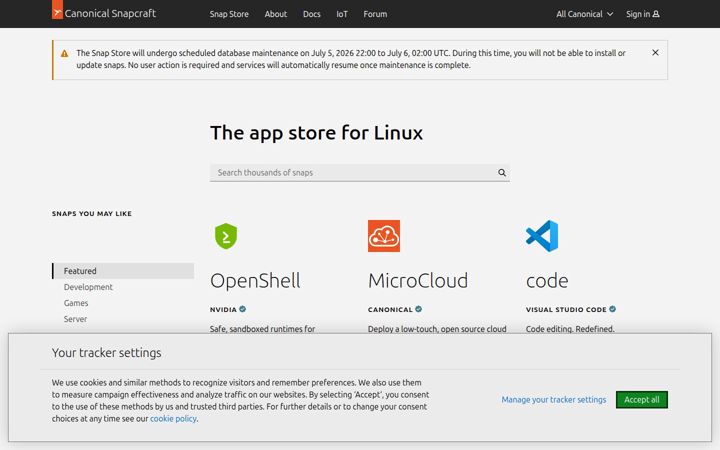Open the About nav item
The width and height of the screenshot is (720, 450).
click(276, 14)
